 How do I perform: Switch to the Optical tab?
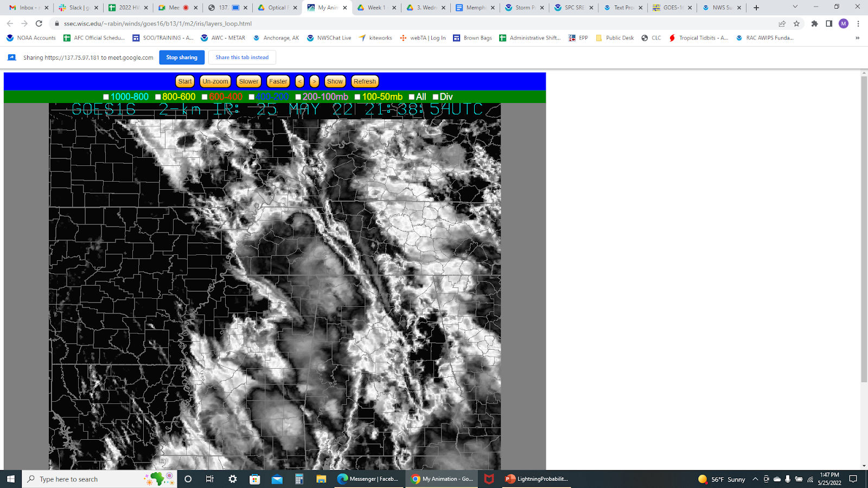tap(277, 8)
